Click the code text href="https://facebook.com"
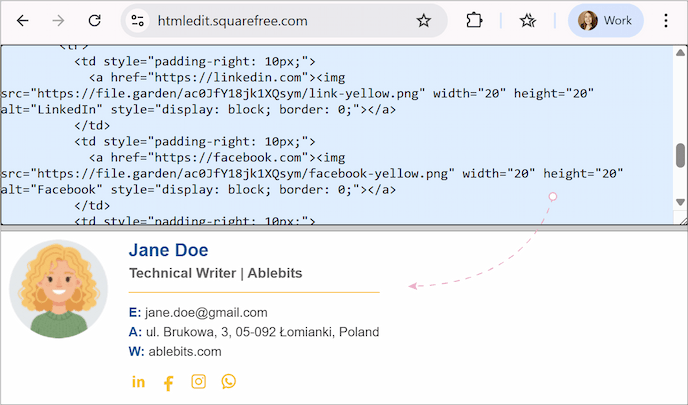688x405 pixels. point(210,158)
